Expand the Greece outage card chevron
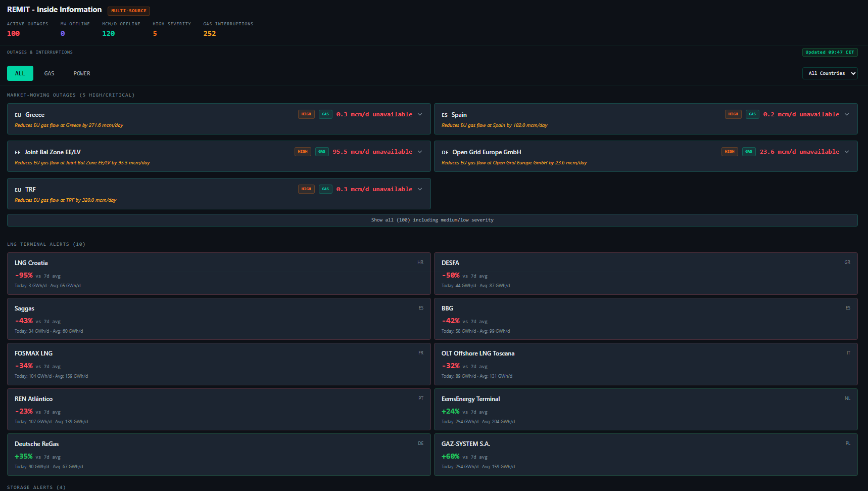Image resolution: width=868 pixels, height=491 pixels. click(x=420, y=114)
